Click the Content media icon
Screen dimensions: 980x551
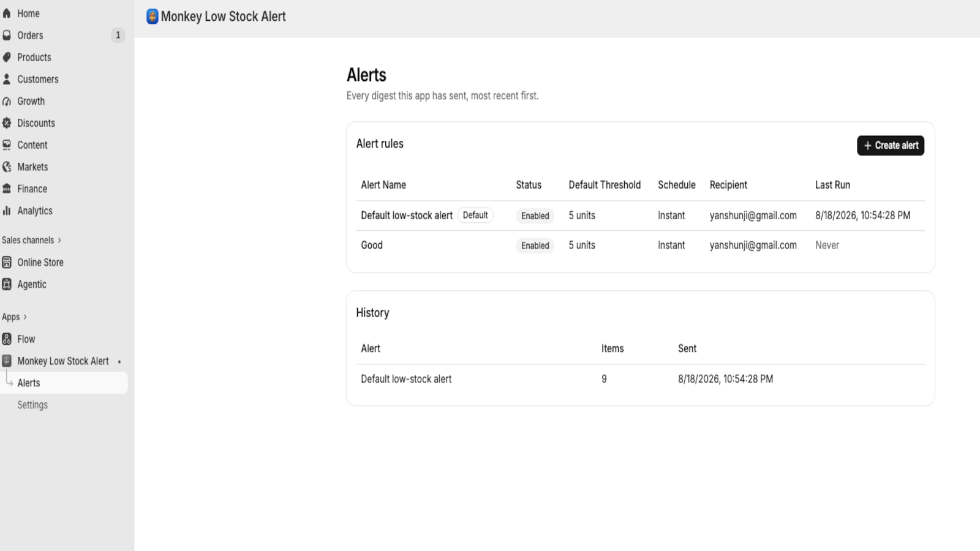[7, 145]
